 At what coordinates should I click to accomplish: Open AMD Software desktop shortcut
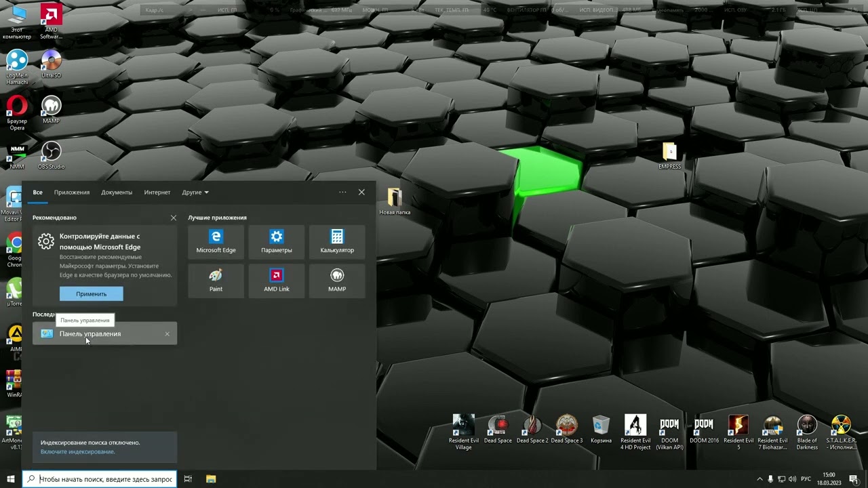pyautogui.click(x=51, y=22)
